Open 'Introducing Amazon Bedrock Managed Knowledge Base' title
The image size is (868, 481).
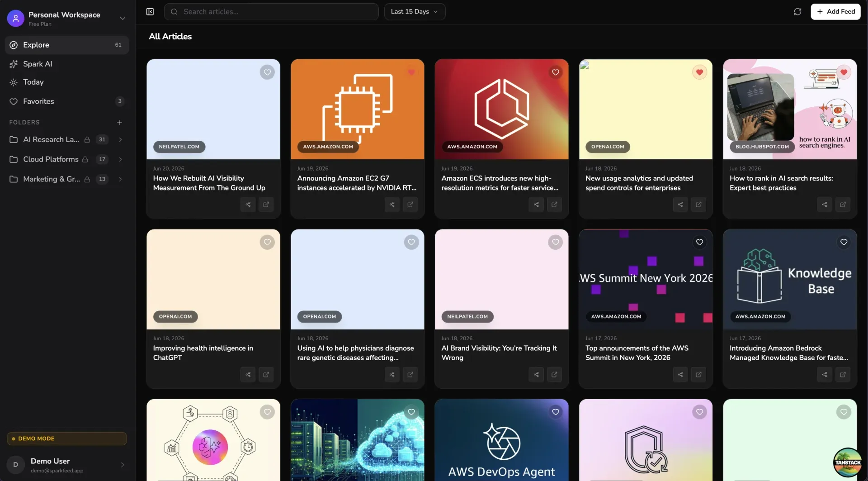tap(788, 353)
